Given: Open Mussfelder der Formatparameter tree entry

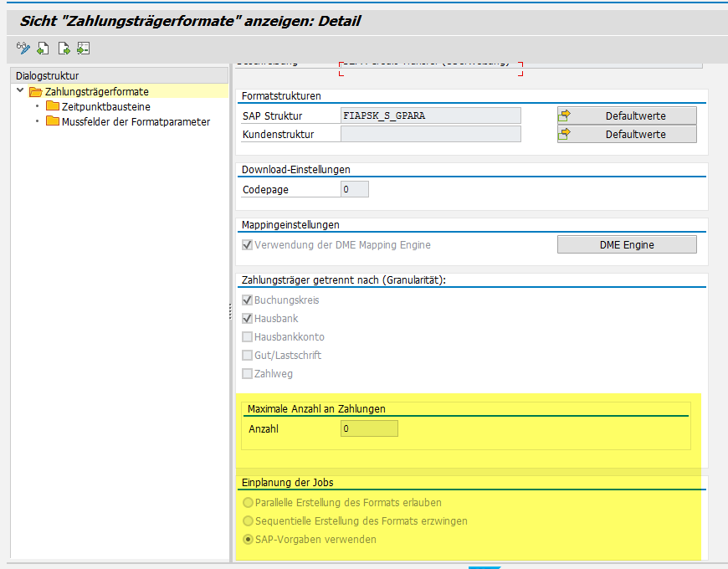Looking at the screenshot, I should point(136,122).
